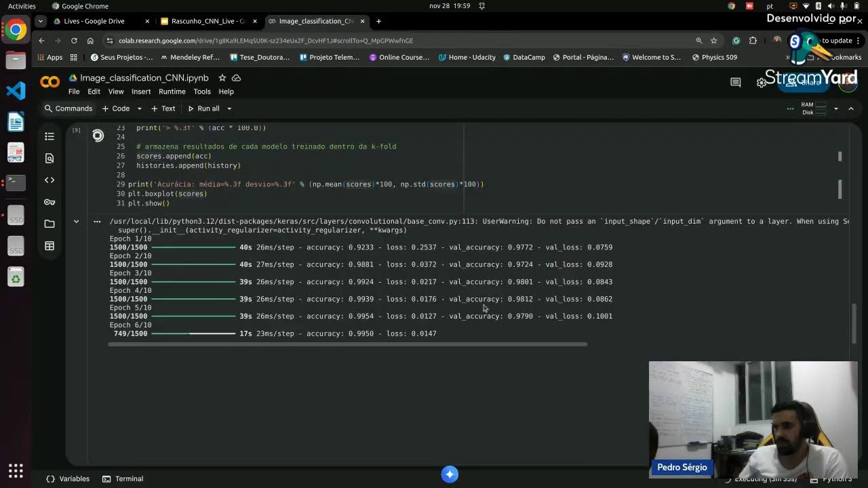Click the Run all button
The height and width of the screenshot is (488, 868).
(203, 108)
